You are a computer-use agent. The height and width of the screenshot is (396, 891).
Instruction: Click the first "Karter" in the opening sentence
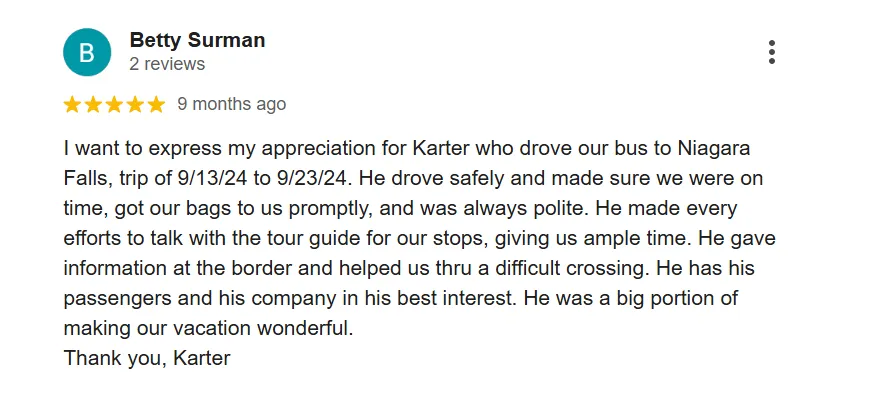pos(441,149)
